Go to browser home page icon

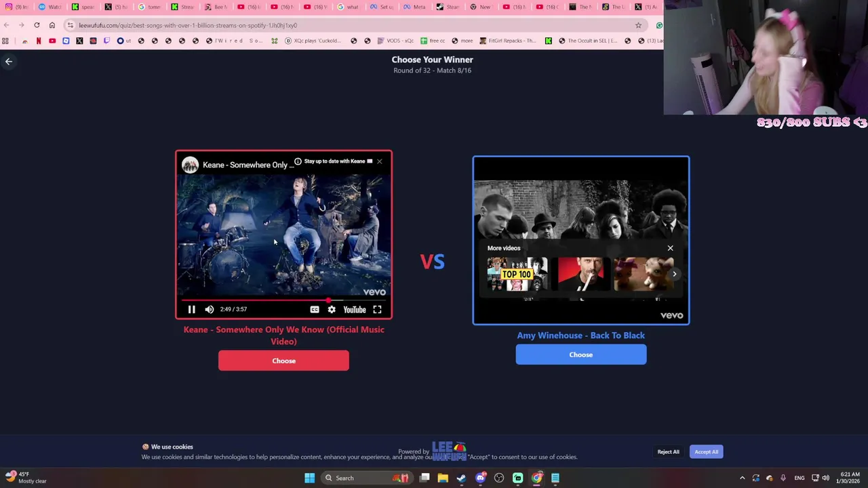(52, 25)
